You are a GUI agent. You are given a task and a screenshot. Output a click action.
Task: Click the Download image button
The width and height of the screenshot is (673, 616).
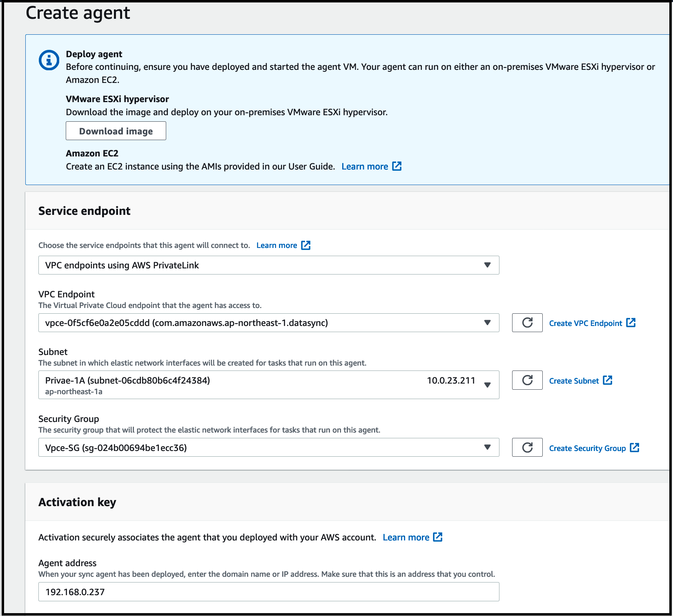(x=116, y=131)
